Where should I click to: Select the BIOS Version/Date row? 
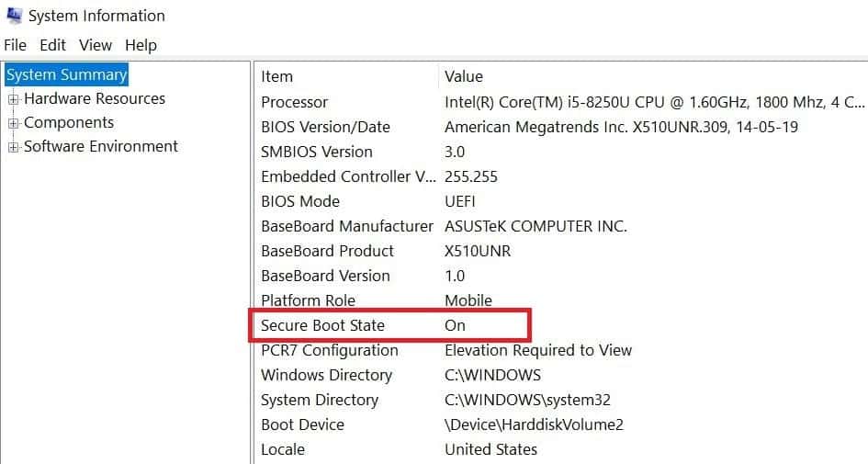click(325, 127)
